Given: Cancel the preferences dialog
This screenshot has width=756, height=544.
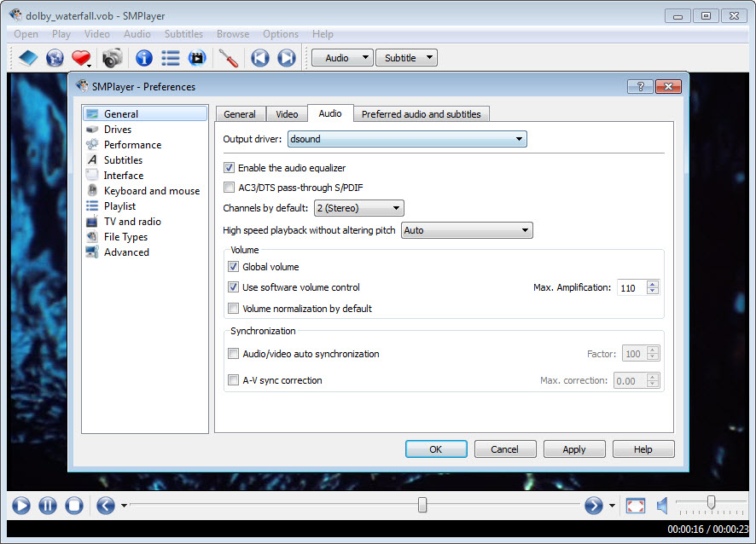Looking at the screenshot, I should (x=505, y=449).
